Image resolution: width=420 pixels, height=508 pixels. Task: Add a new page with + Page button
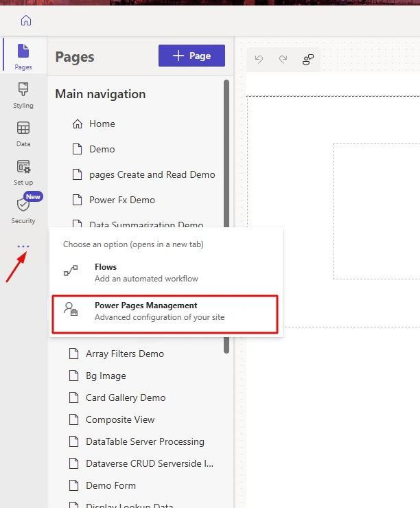coord(191,56)
